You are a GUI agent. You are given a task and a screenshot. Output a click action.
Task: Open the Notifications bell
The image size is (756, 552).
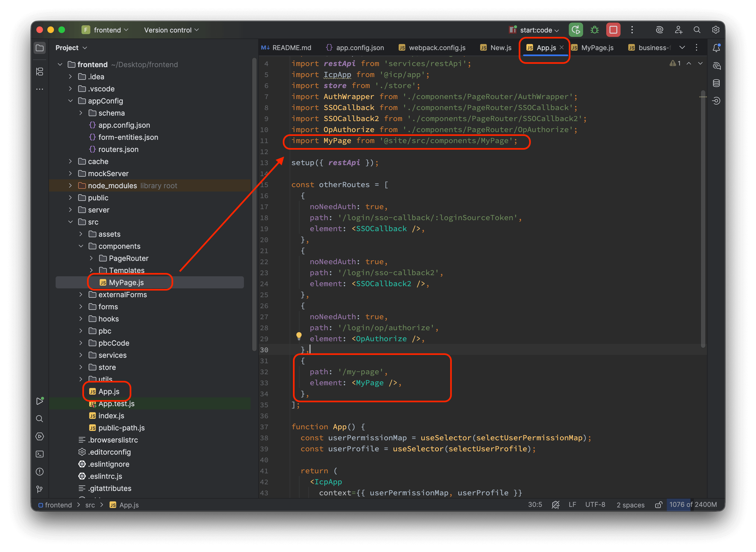point(716,48)
